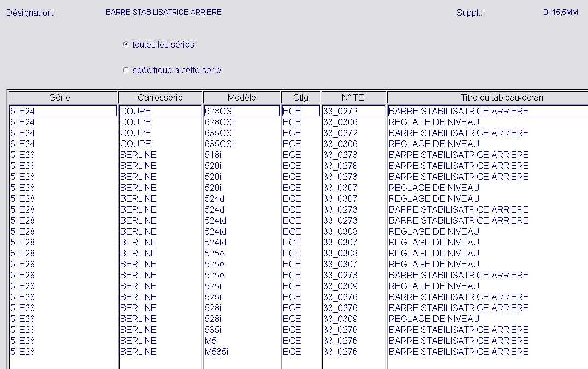Click the Ctlg column header
588x369 pixels.
click(x=300, y=97)
